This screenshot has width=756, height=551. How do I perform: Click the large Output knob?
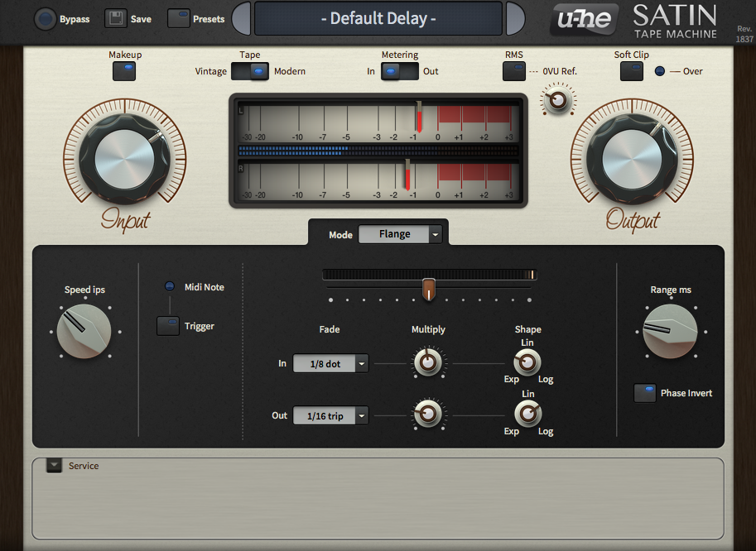(x=632, y=159)
